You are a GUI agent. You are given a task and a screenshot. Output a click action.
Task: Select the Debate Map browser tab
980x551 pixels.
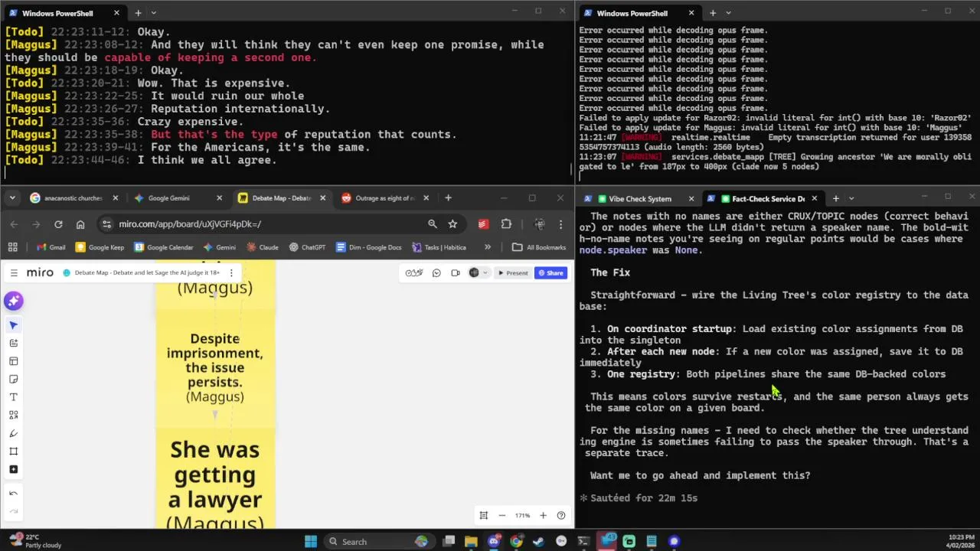click(281, 198)
